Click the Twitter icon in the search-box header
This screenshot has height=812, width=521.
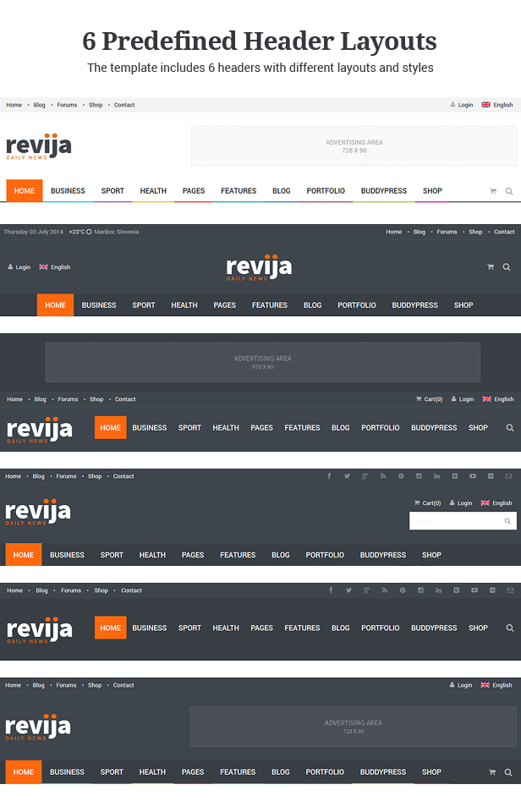tap(348, 476)
